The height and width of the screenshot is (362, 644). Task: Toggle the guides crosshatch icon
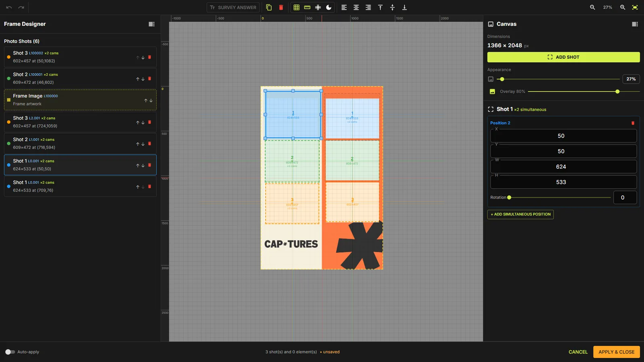pos(318,7)
